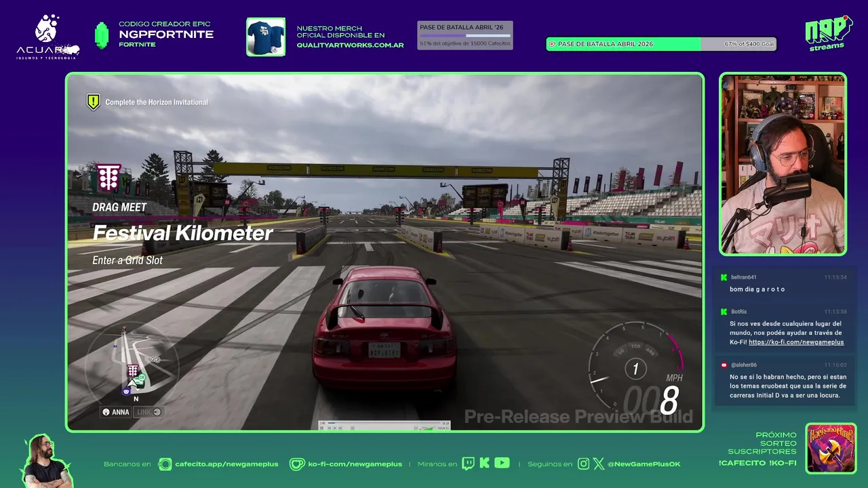Click the Kick icon beside BotRix
Image resolution: width=868 pixels, height=488 pixels.
[x=724, y=312]
